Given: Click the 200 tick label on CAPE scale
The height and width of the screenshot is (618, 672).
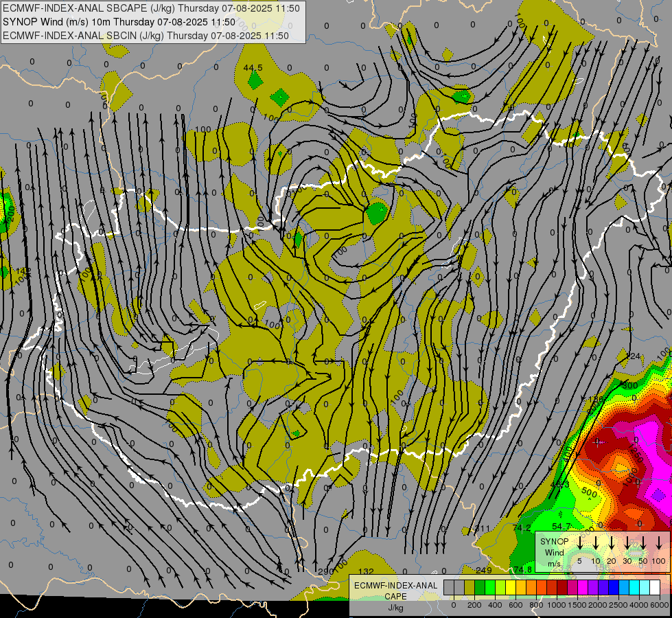Looking at the screenshot, I should click(474, 605).
